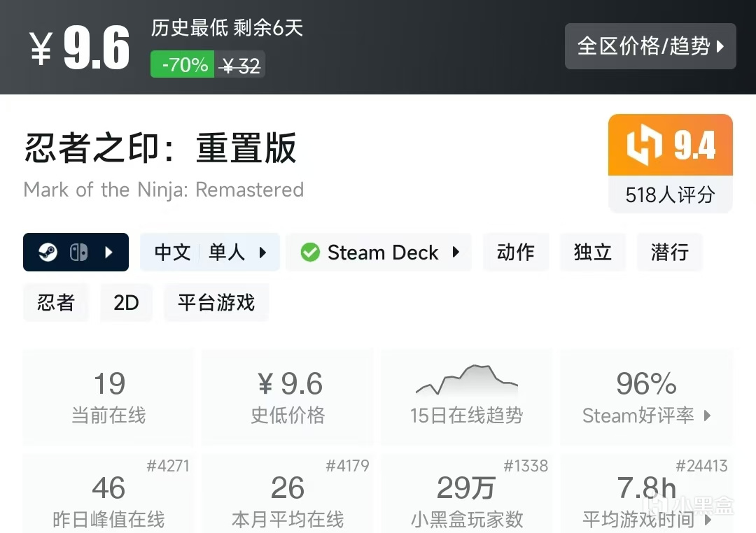
Task: Open the 全区价格/趋势 price comparison button
Action: click(650, 46)
